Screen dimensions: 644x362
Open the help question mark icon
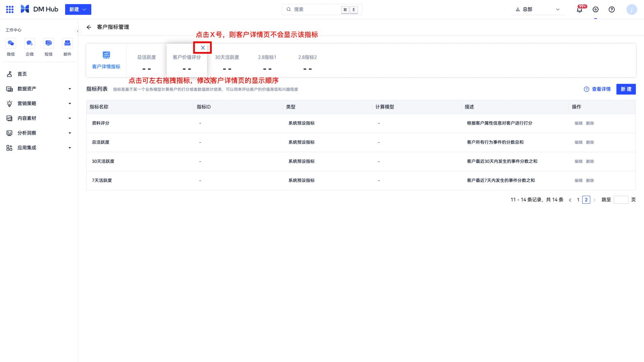point(612,9)
